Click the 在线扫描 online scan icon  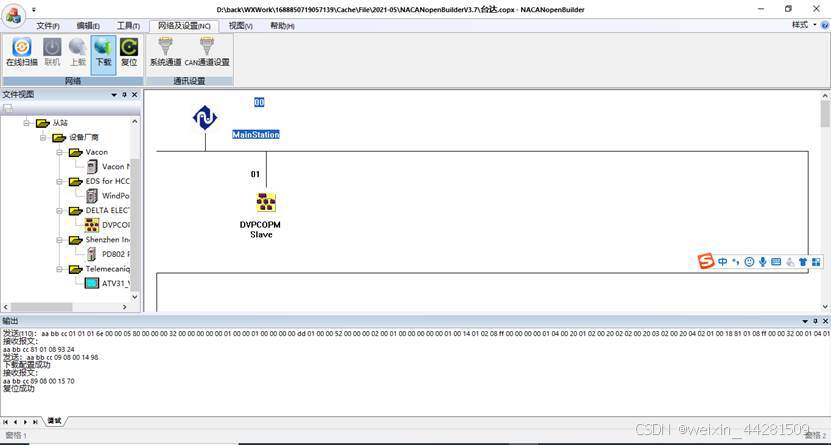pos(22,47)
